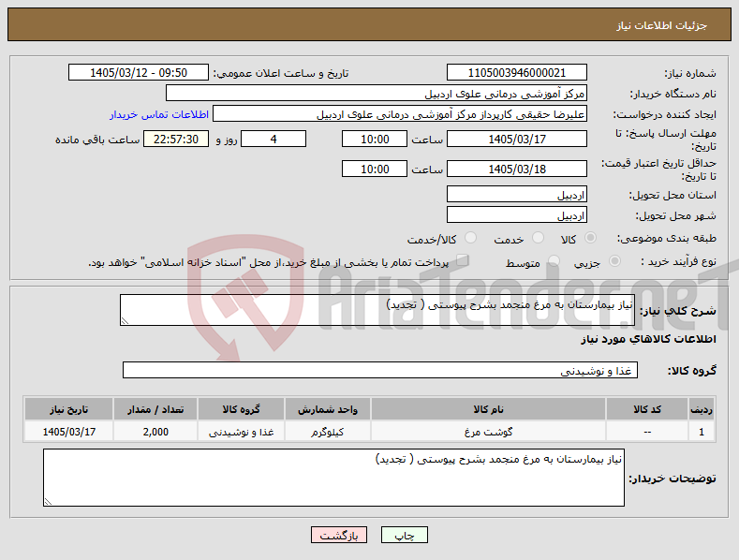This screenshot has width=739, height=560.
Task: Click the remaining time 22:57:30 field
Action: [x=176, y=139]
